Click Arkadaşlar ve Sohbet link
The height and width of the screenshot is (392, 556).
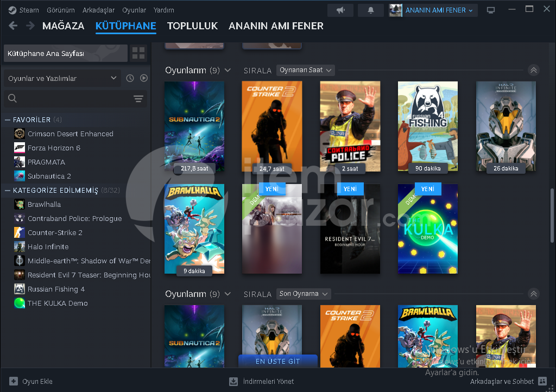click(x=502, y=381)
